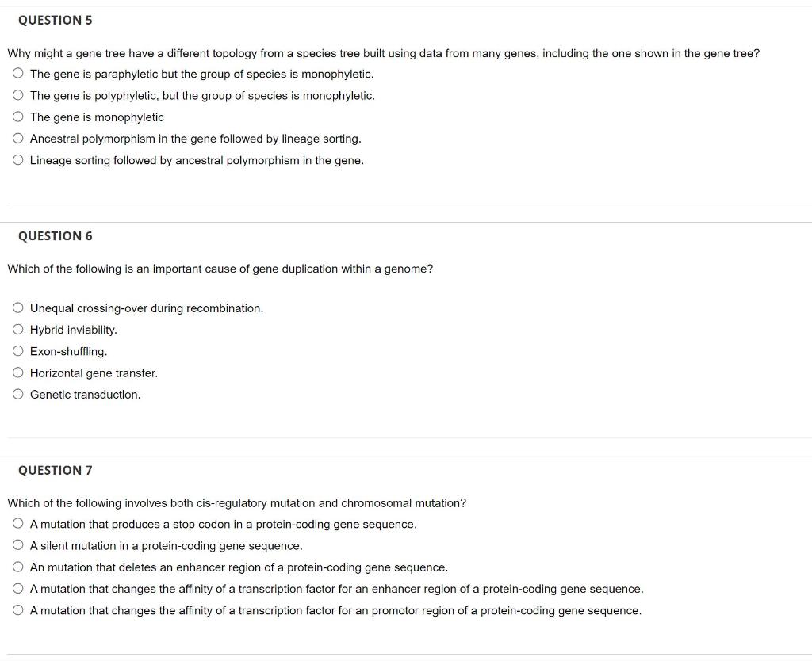
Task: Choose 'The gene is polyphyletic' answer
Action: tap(18, 95)
